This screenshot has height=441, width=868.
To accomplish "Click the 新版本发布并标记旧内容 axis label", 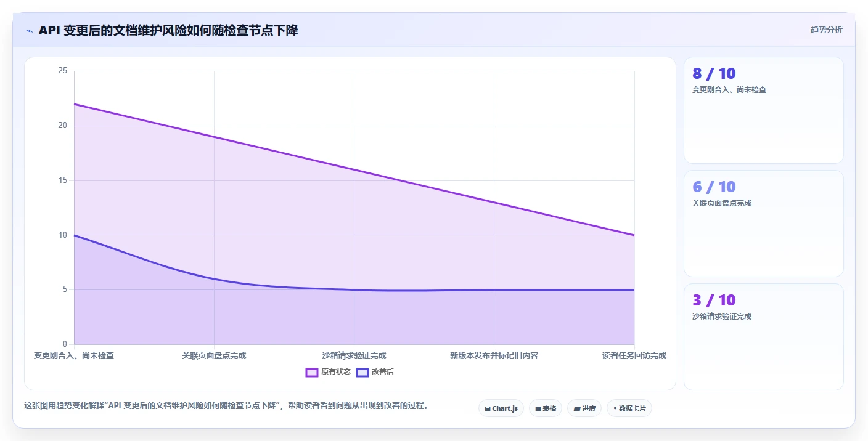I will pyautogui.click(x=494, y=355).
